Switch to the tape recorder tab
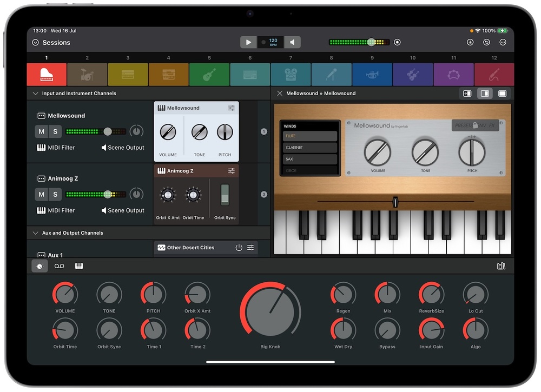 pyautogui.click(x=59, y=266)
